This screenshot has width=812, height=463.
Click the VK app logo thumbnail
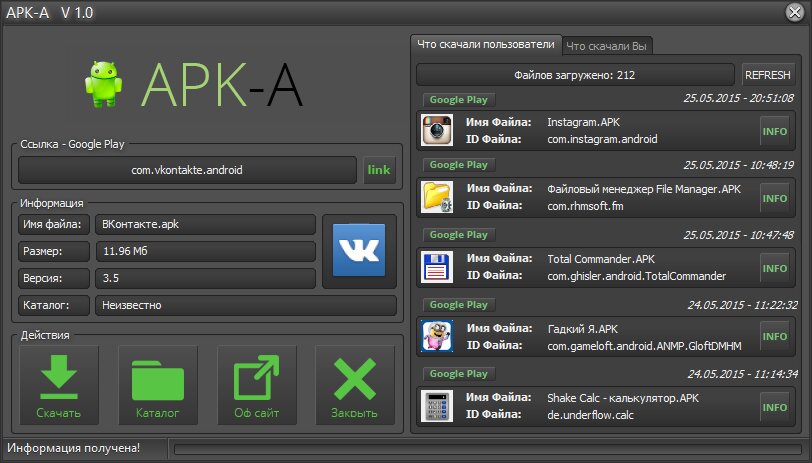(360, 250)
